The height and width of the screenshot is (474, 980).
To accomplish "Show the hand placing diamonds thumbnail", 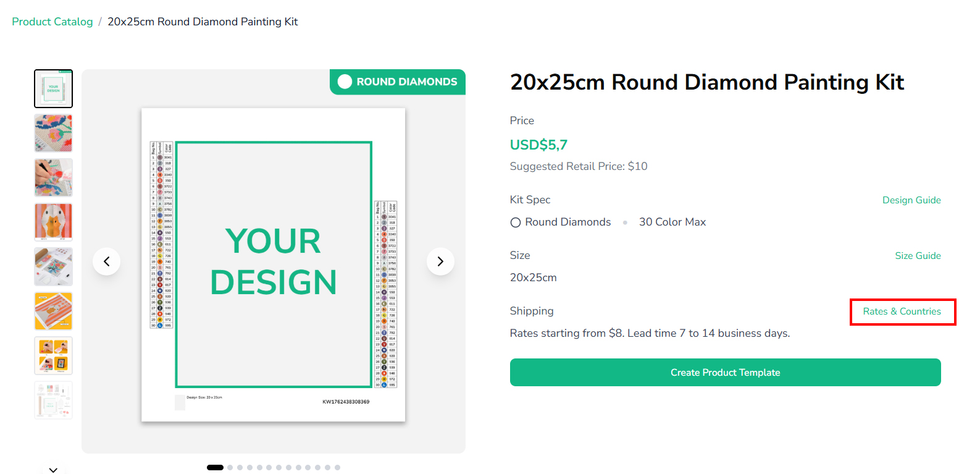I will tap(54, 178).
